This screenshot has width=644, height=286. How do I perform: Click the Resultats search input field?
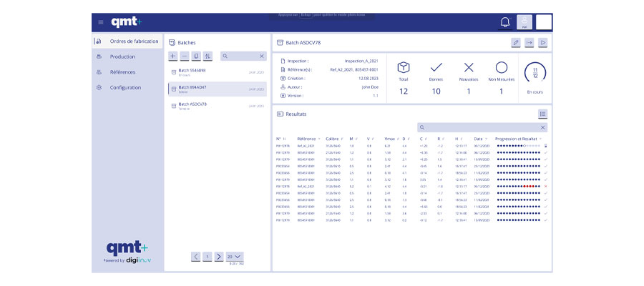click(x=479, y=127)
